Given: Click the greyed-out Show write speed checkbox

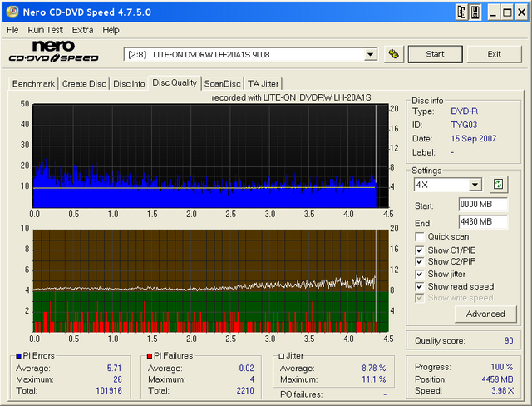Looking at the screenshot, I should [419, 298].
